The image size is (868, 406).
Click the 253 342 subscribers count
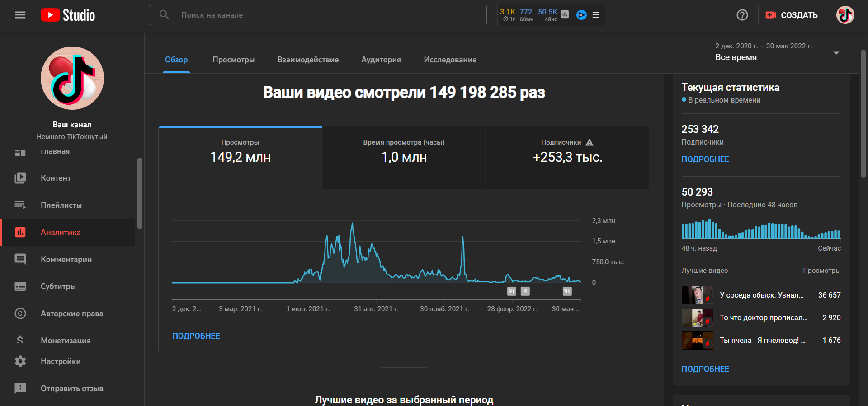click(700, 129)
